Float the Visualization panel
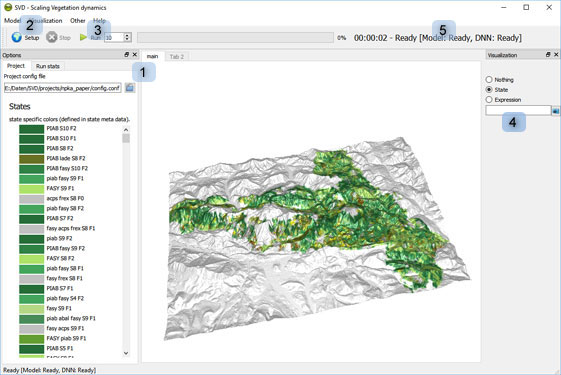The width and height of the screenshot is (561, 375). coord(548,55)
